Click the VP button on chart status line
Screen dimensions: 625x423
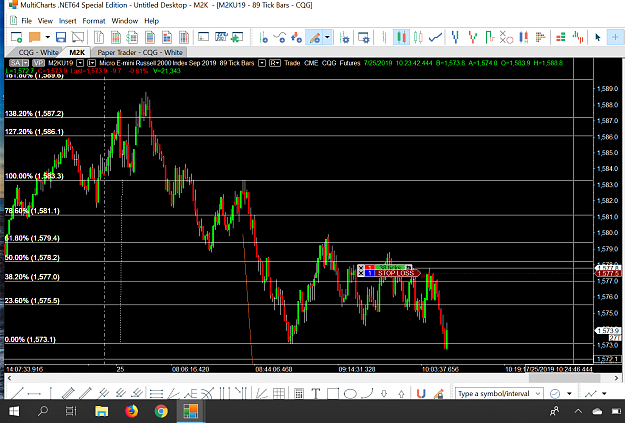[x=38, y=63]
